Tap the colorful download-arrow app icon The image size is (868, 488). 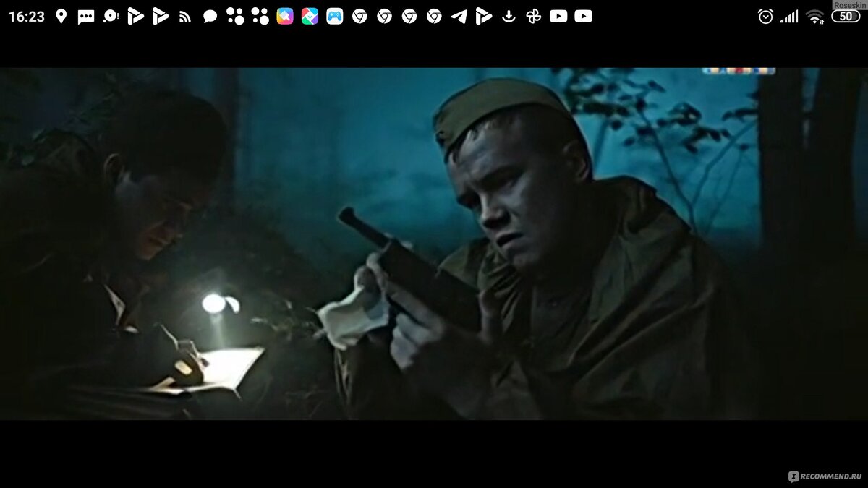click(310, 16)
